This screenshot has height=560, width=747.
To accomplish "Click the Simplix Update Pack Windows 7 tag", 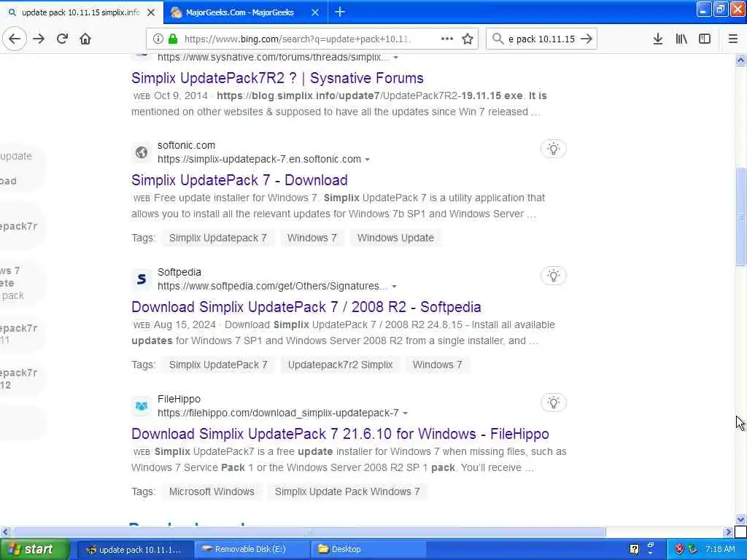I will click(x=347, y=491).
